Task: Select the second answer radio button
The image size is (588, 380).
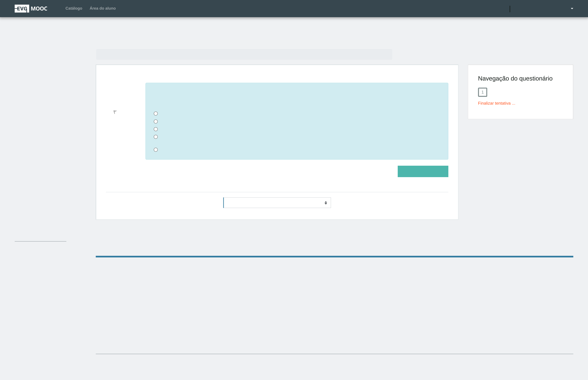Action: 156,121
